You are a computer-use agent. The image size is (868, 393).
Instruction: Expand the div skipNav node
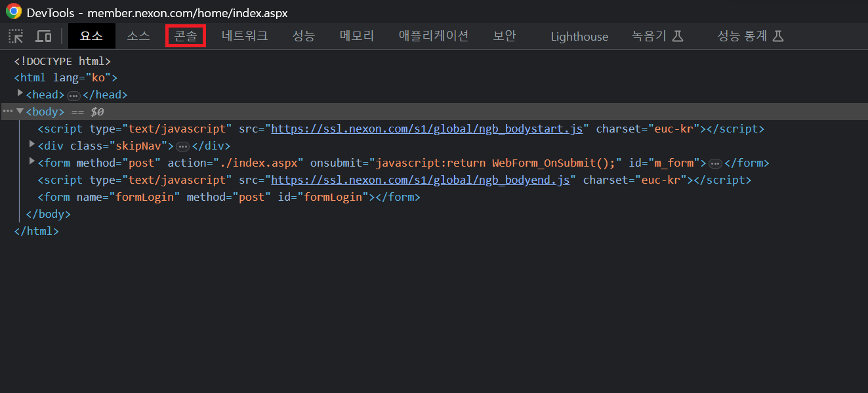[32, 145]
